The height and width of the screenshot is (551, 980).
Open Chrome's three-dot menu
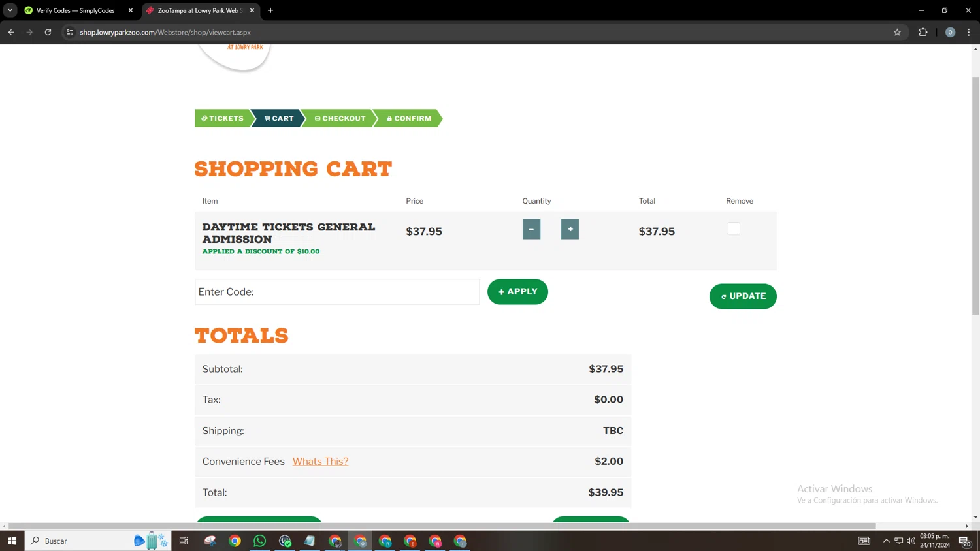tap(969, 32)
